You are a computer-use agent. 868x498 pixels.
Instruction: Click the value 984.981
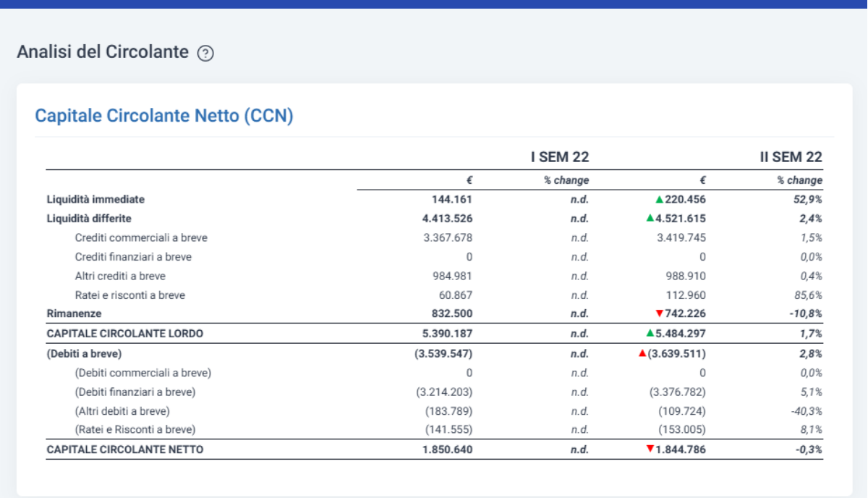[453, 276]
